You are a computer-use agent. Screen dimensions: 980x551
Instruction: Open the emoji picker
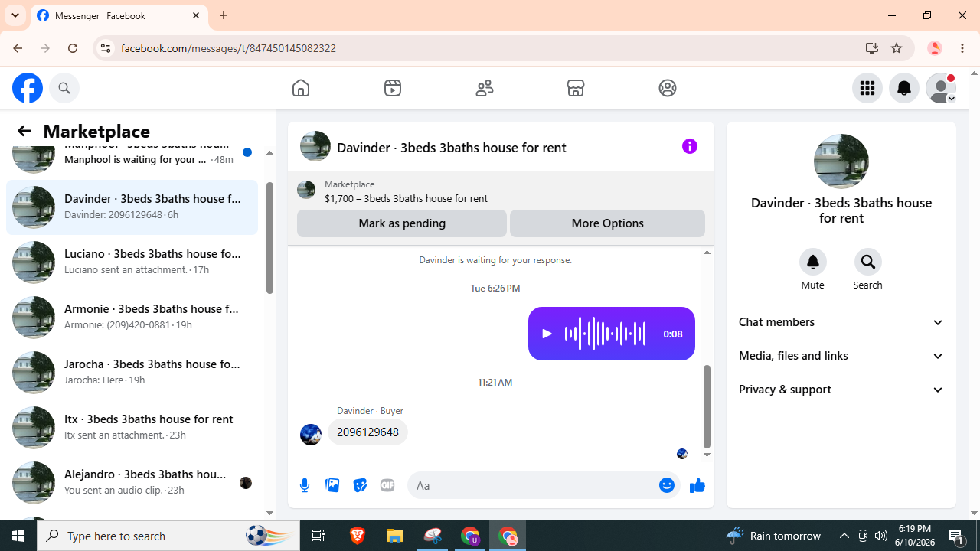coord(667,485)
